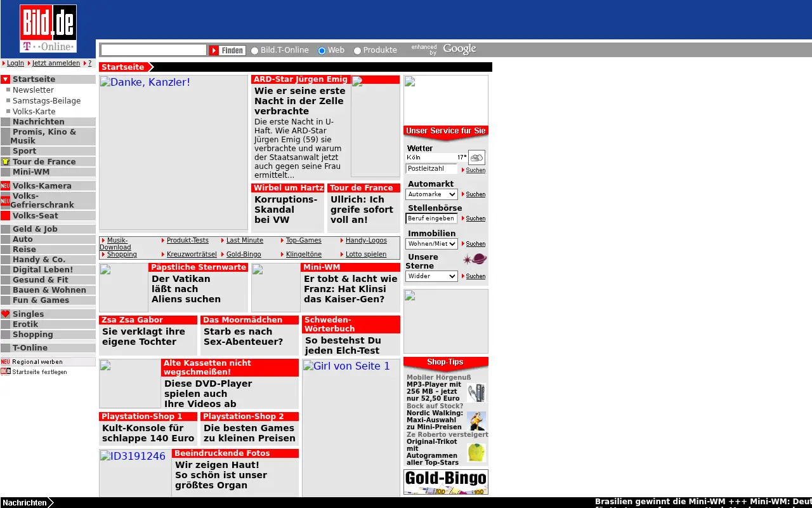Click the MP3-Player product image in Shop-Tips
Image resolution: width=812 pixels, height=508 pixels.
476,392
